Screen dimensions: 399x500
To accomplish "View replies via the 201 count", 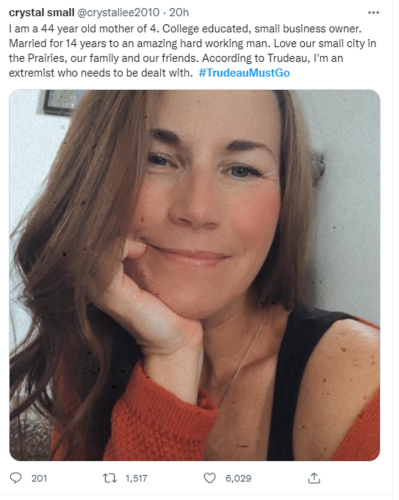I will pos(39,479).
